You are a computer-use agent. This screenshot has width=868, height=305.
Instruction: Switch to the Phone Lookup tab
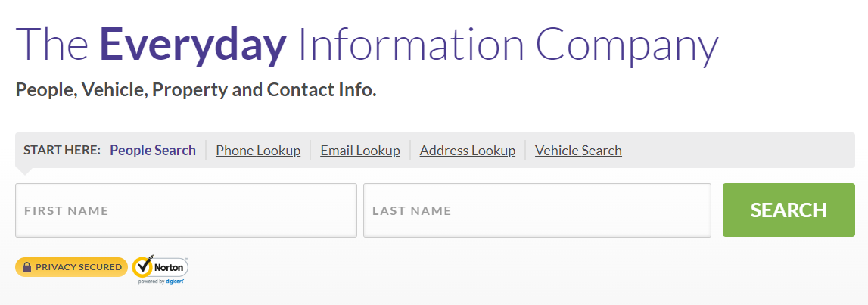pyautogui.click(x=258, y=150)
